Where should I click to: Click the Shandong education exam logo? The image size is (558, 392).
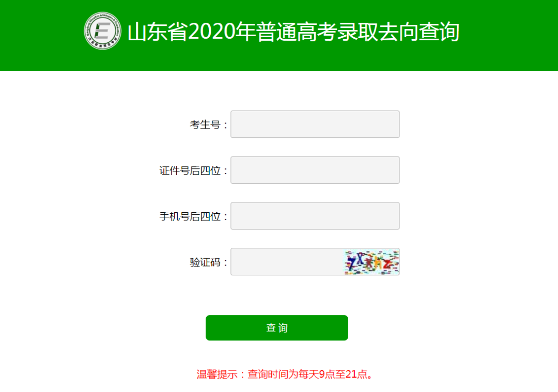point(102,31)
